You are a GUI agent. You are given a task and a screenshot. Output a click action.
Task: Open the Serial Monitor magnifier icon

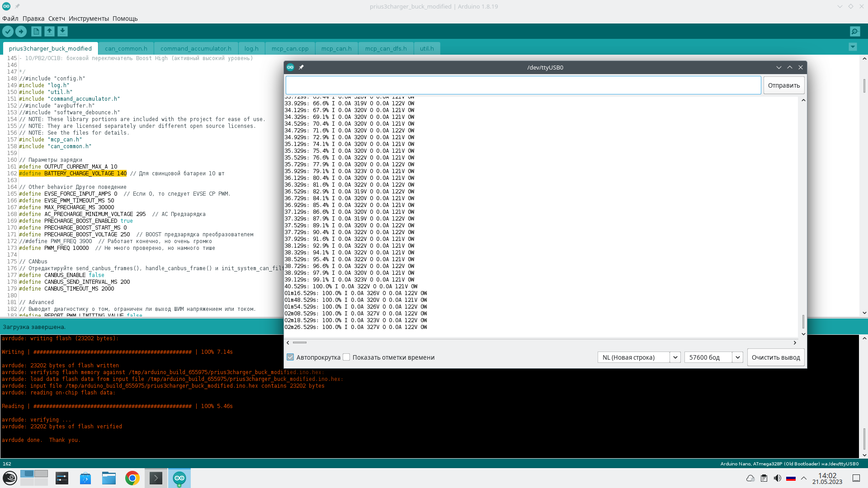click(854, 31)
